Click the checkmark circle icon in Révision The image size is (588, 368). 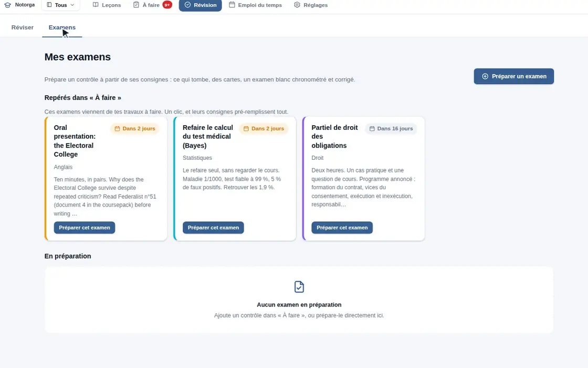187,5
